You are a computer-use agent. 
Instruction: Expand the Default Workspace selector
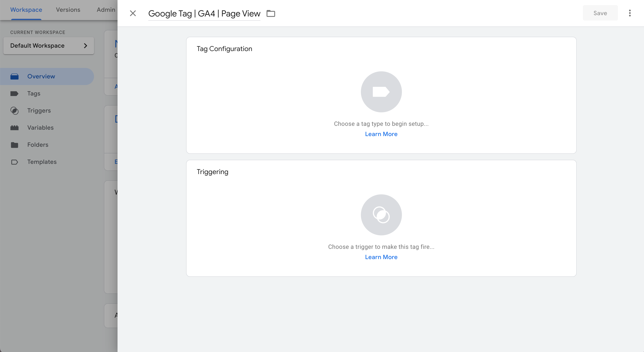pyautogui.click(x=49, y=46)
